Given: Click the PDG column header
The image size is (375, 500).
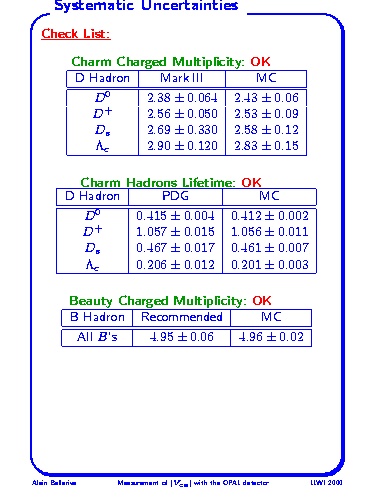Looking at the screenshot, I should point(175,196).
